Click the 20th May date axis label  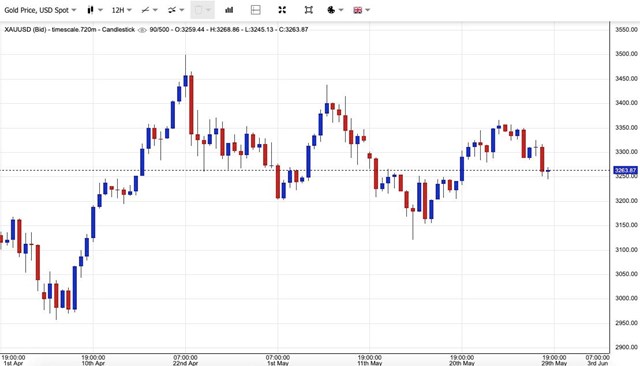[x=462, y=363]
